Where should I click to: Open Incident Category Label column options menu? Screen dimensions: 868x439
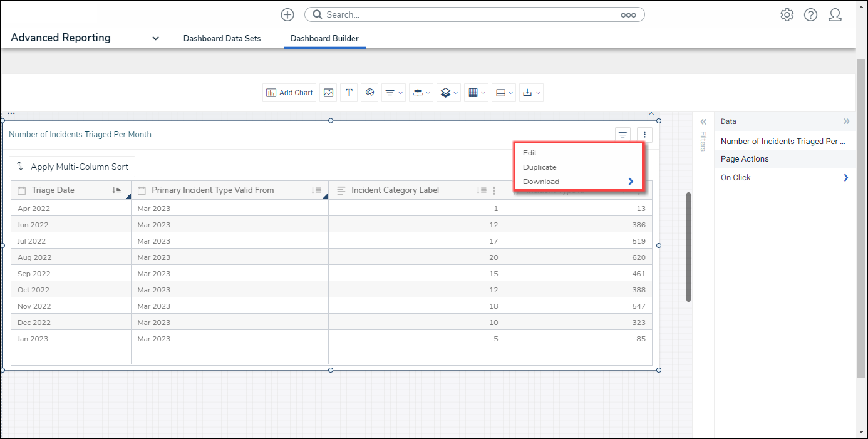(494, 190)
